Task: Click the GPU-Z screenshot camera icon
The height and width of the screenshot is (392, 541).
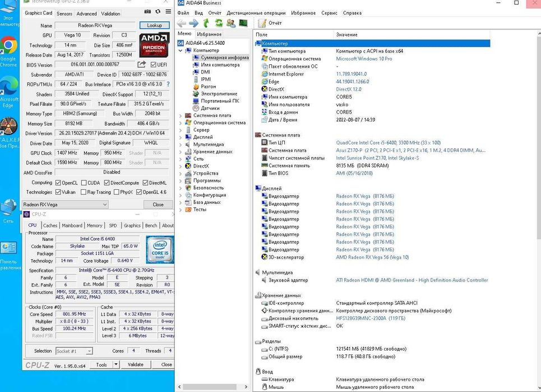Action: (x=147, y=12)
